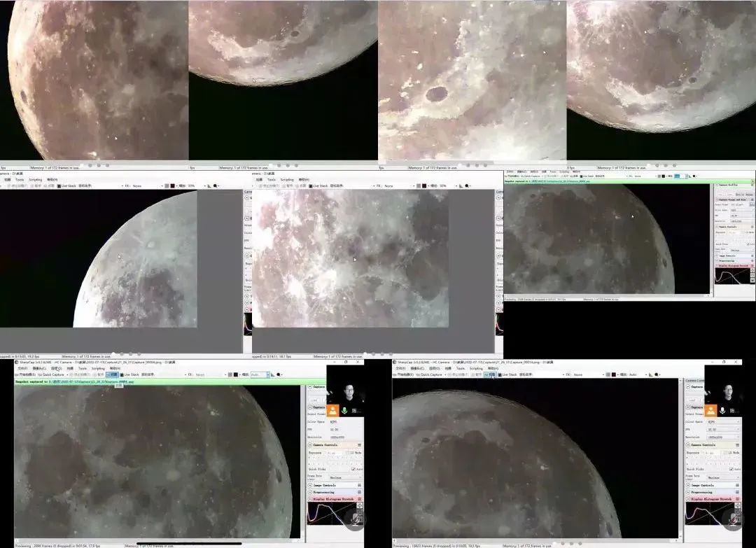The image size is (756, 548).
Task: Click the black color swatch in bottom-left toolbar
Action: pyautogui.click(x=236, y=375)
